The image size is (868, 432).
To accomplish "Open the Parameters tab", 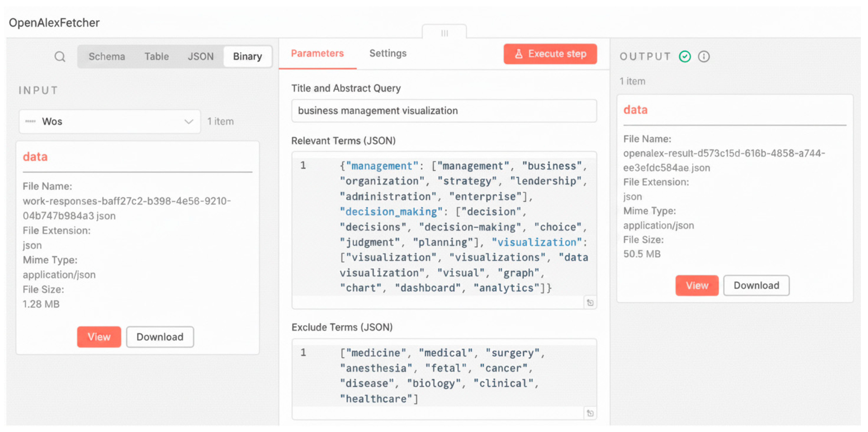I will [317, 54].
